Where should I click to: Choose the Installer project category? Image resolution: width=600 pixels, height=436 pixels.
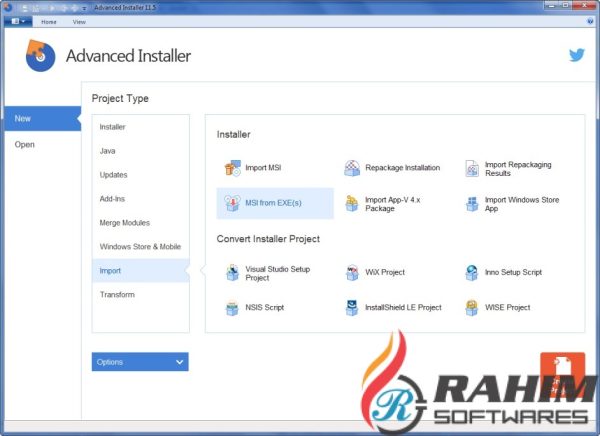point(140,127)
